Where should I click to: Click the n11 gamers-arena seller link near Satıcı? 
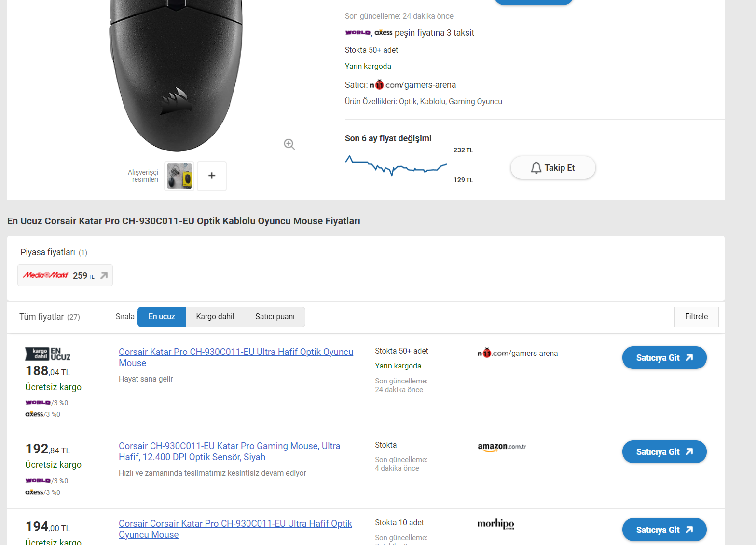click(413, 85)
